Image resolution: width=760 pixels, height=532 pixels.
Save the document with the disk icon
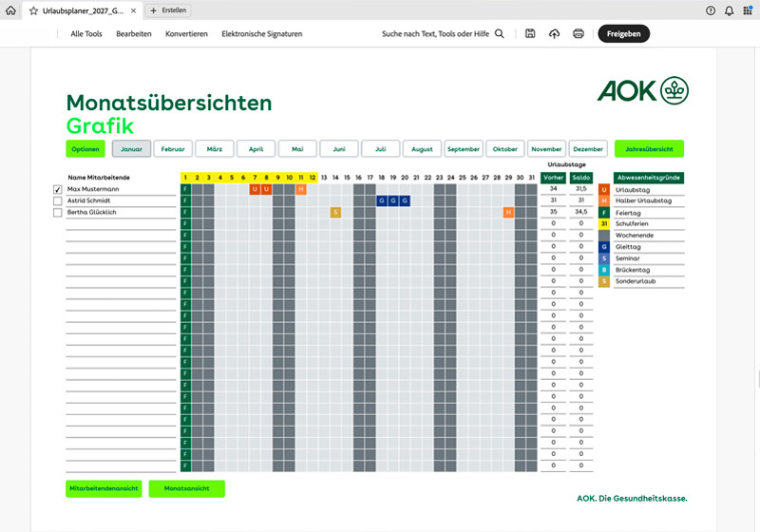click(530, 33)
